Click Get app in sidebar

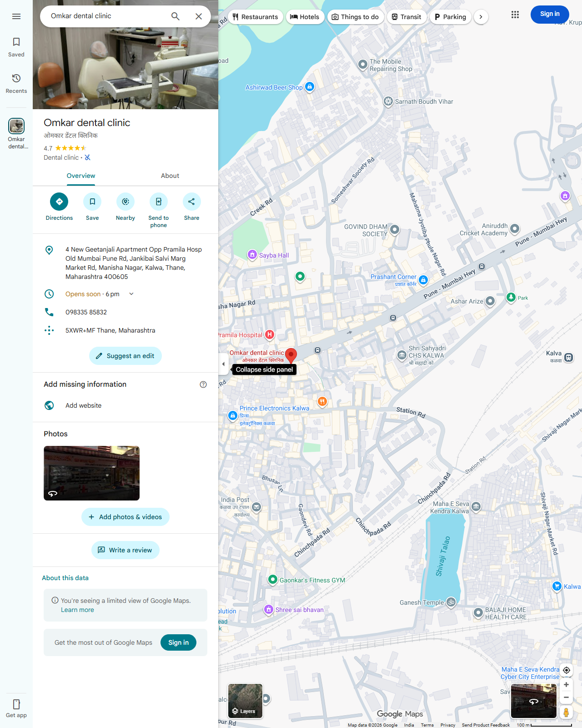click(16, 708)
